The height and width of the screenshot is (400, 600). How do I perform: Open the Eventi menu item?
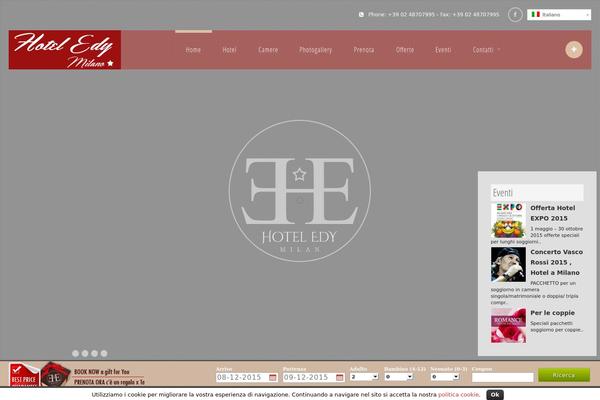pos(443,50)
